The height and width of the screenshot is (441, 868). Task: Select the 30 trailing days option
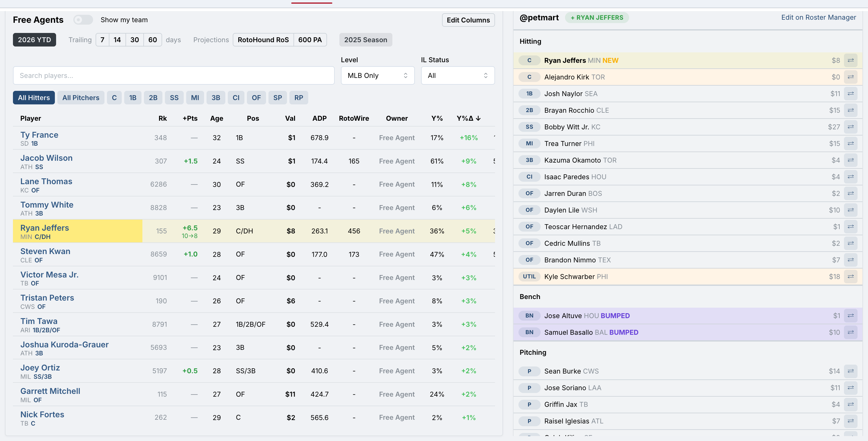pos(134,40)
